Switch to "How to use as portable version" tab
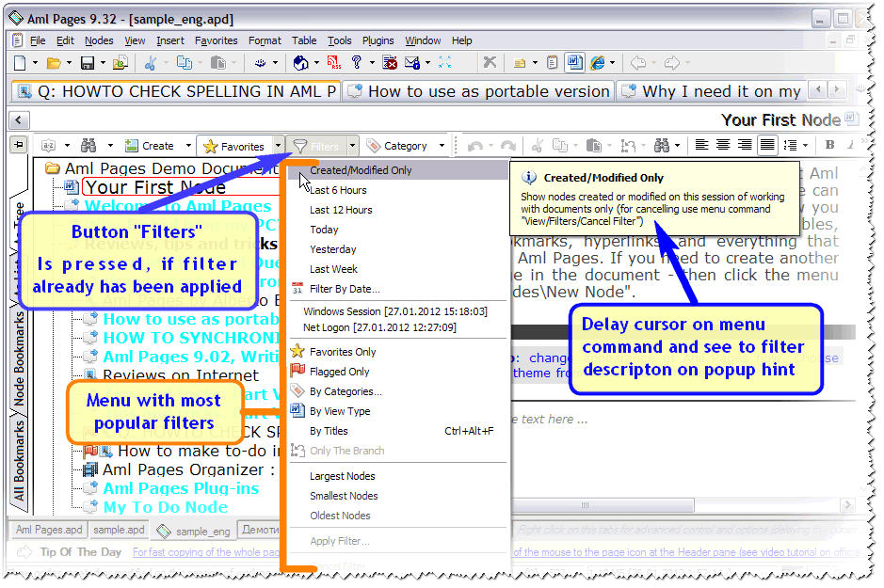Viewport: 884px width, 588px height. point(478,91)
